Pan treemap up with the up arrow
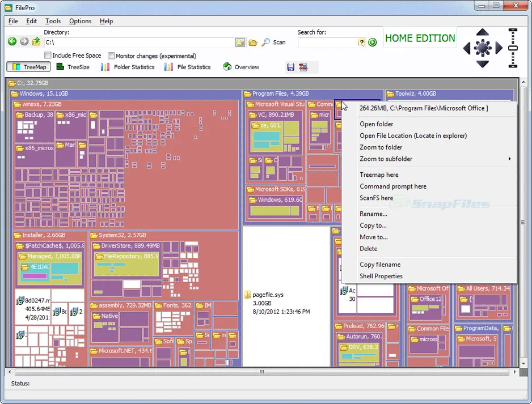This screenshot has width=532, height=404. coord(483,32)
